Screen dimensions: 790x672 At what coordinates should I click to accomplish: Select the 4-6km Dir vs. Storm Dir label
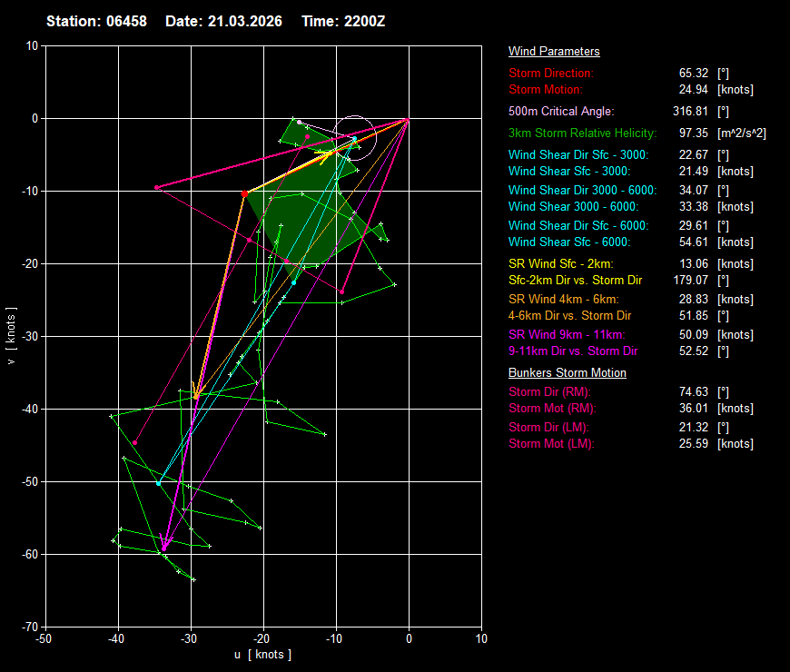pyautogui.click(x=570, y=316)
